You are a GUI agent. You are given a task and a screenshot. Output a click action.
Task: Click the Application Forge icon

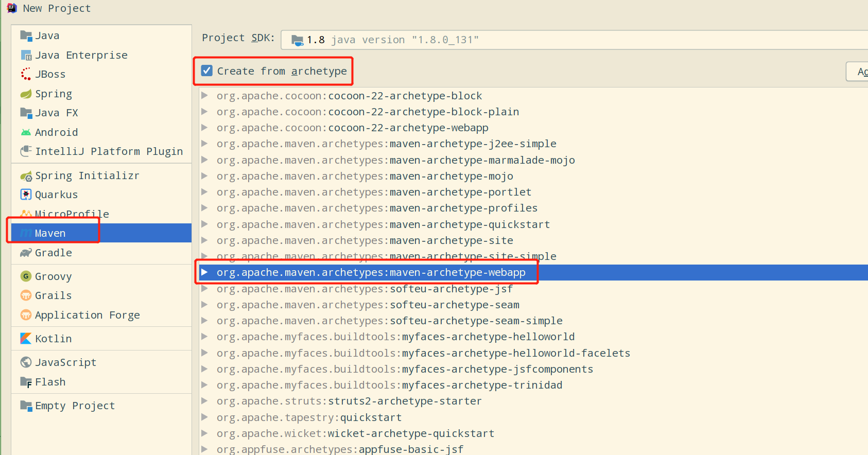pos(26,315)
